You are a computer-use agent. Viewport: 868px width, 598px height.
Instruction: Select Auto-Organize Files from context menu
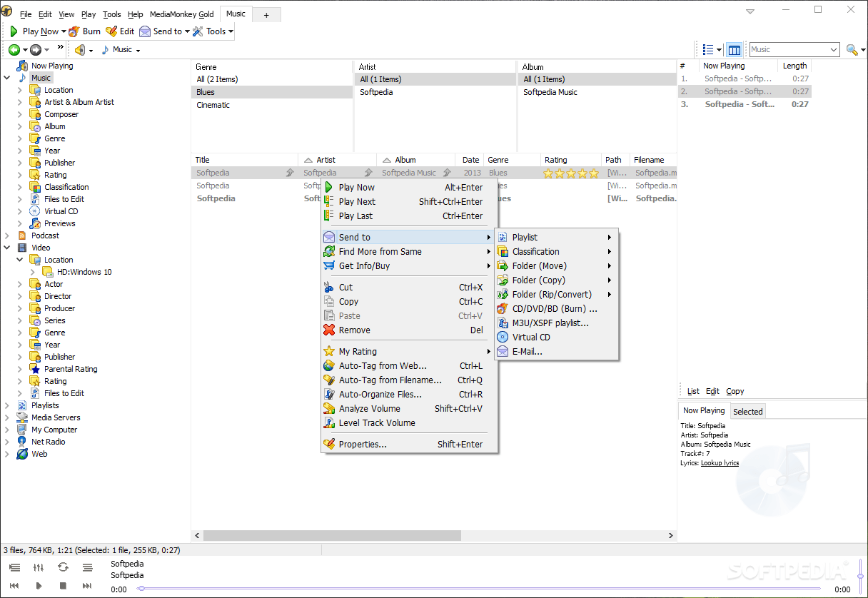click(409, 394)
